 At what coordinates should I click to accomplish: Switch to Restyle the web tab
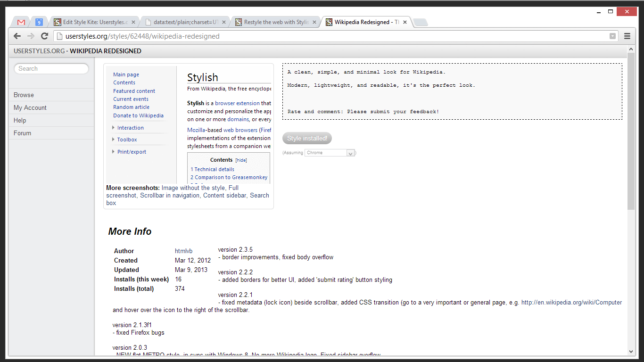coord(275,22)
